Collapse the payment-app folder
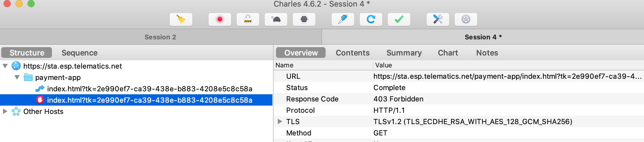This screenshot has height=142, width=644. (x=17, y=77)
